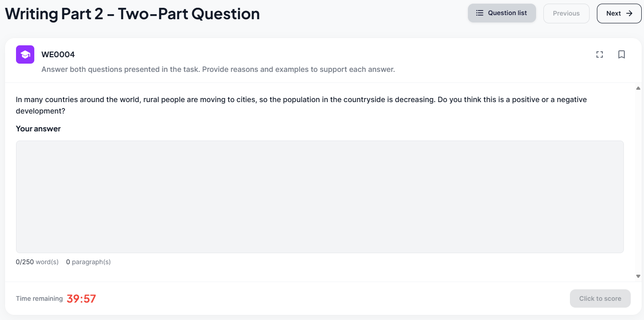This screenshot has width=644, height=320.
Task: Click the "Time remaining" label
Action: coord(39,298)
